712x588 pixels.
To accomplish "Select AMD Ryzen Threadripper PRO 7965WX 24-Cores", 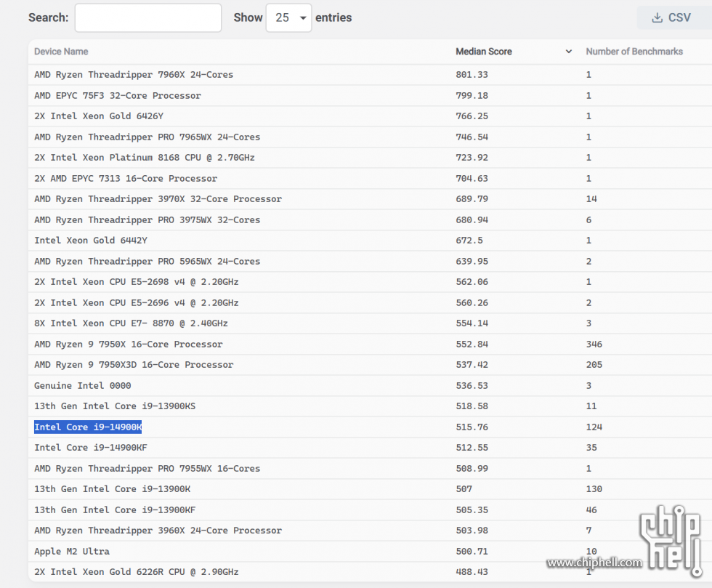I will click(x=147, y=137).
